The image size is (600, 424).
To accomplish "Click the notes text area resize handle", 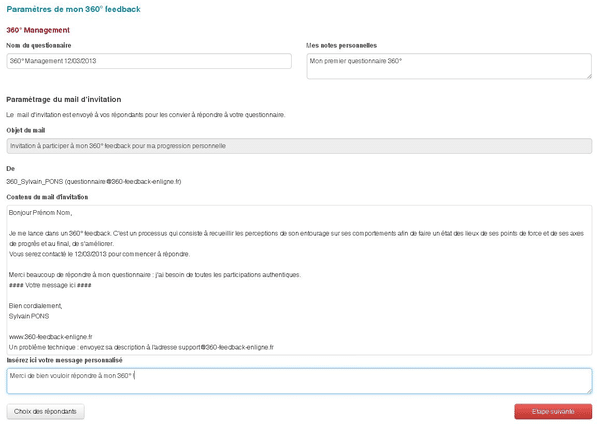I will 588,76.
